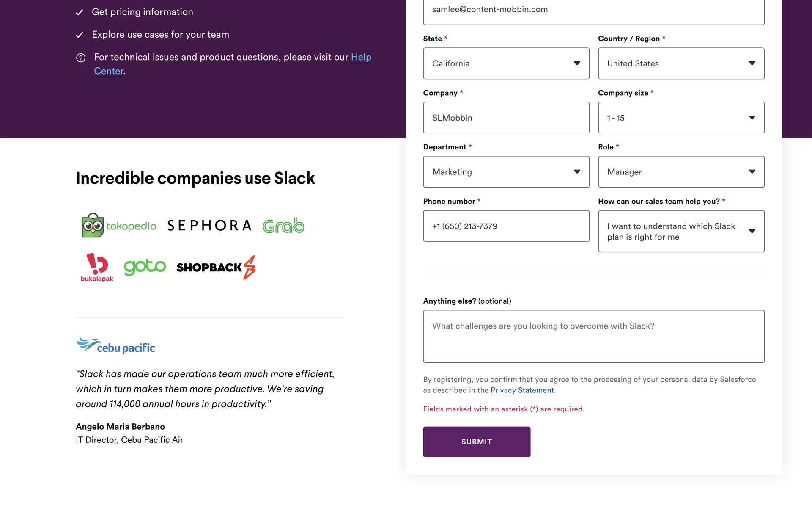This screenshot has height=508, width=812.
Task: Click into the Company text field
Action: click(x=506, y=118)
